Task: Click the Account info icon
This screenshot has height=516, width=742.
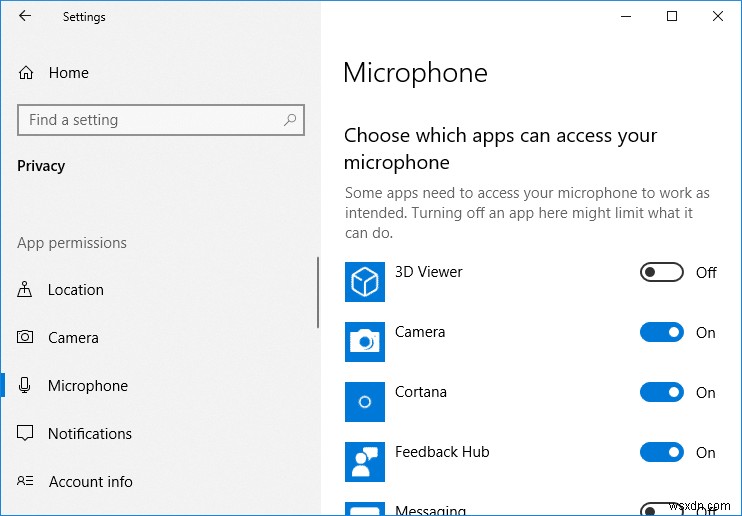Action: coord(25,481)
